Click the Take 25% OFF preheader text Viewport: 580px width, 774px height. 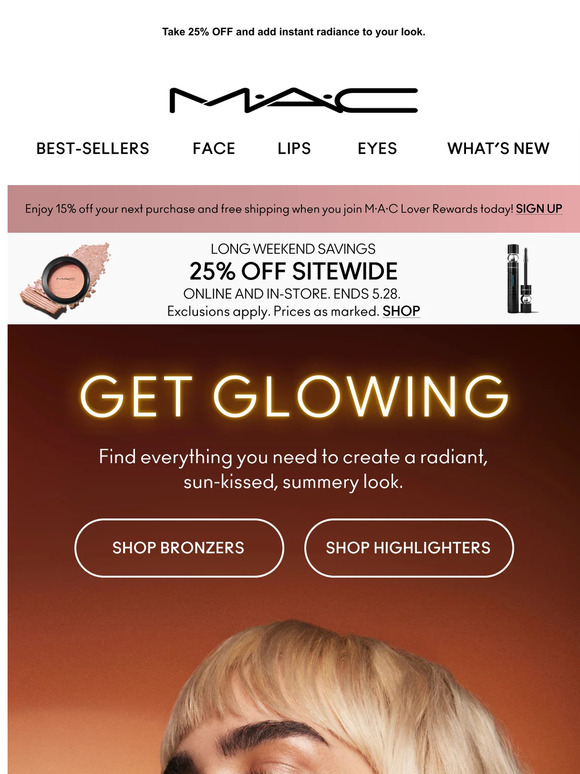294,32
